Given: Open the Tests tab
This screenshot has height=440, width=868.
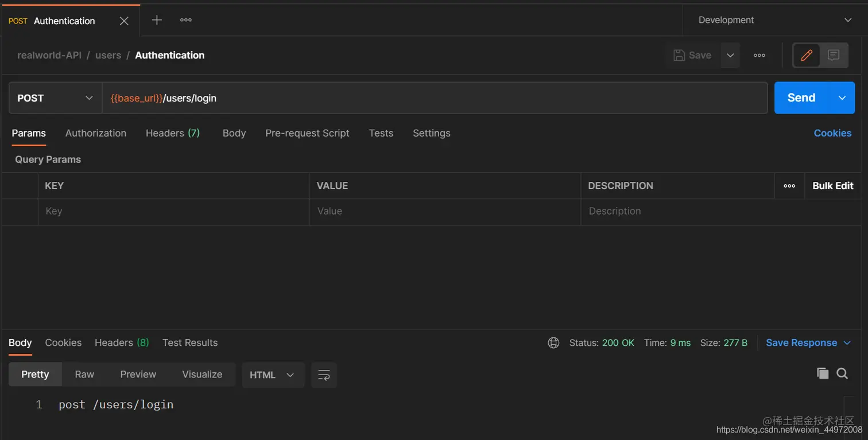Looking at the screenshot, I should [381, 133].
